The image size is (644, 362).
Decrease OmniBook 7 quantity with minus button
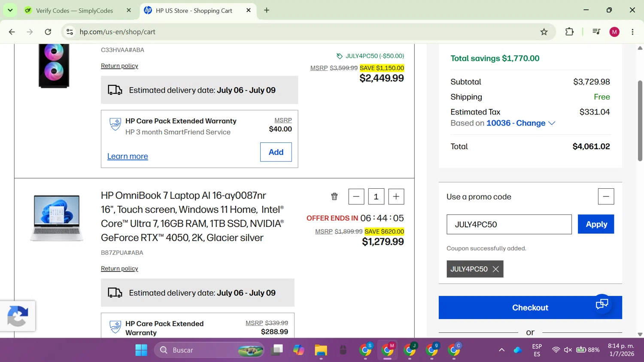(x=356, y=197)
